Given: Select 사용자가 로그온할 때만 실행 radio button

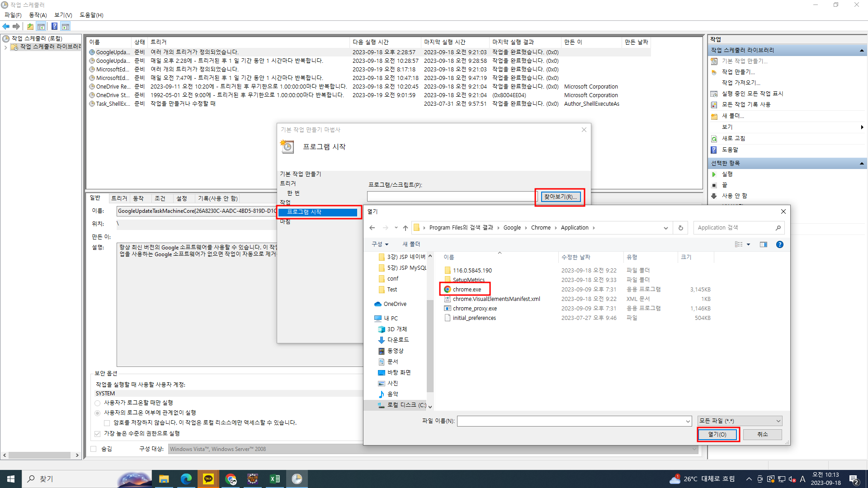Looking at the screenshot, I should click(x=98, y=403).
